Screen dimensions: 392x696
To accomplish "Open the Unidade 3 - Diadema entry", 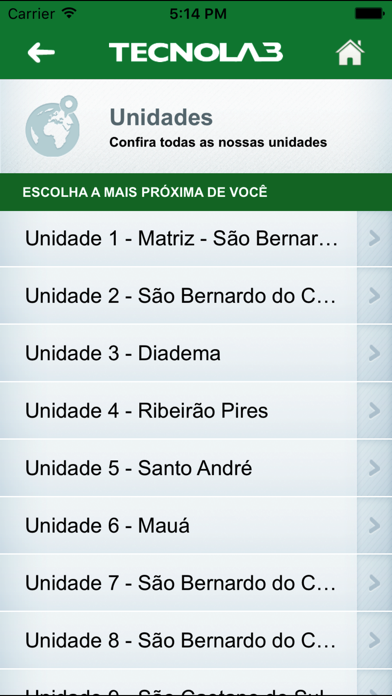I will pos(196,353).
